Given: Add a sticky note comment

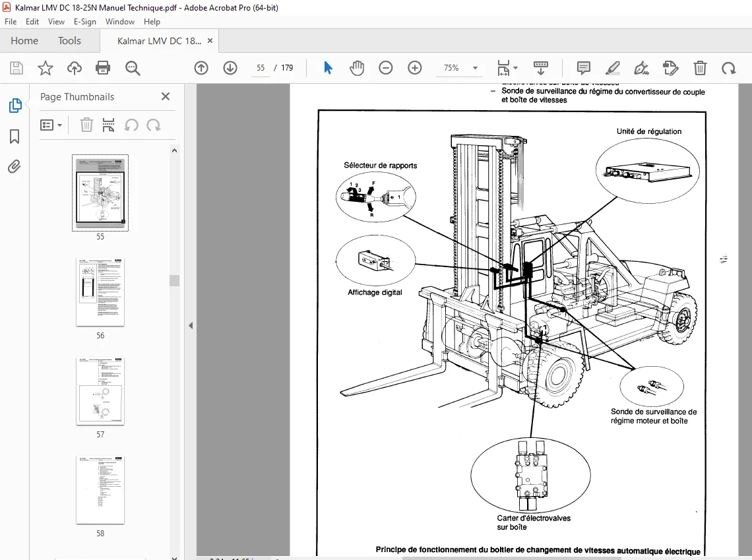Looking at the screenshot, I should coord(584,68).
